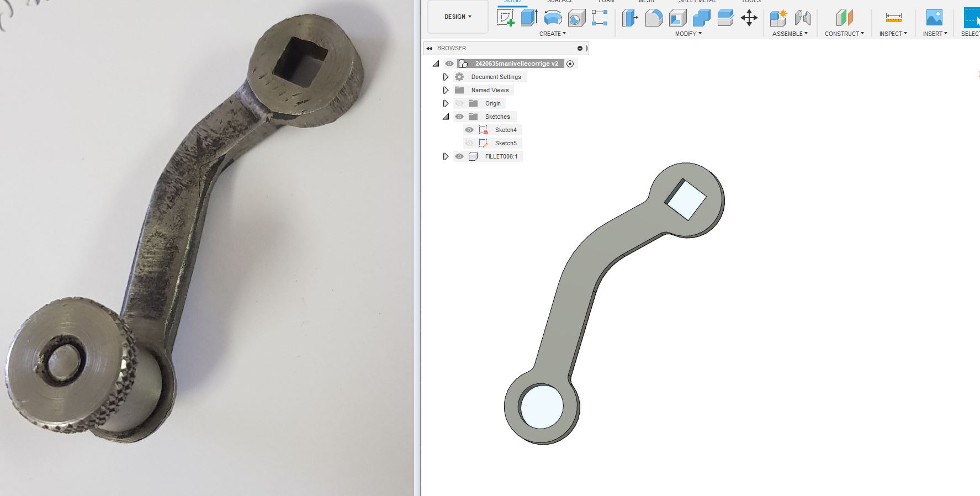Hide the Sketches folder
980x496 pixels.
point(459,117)
